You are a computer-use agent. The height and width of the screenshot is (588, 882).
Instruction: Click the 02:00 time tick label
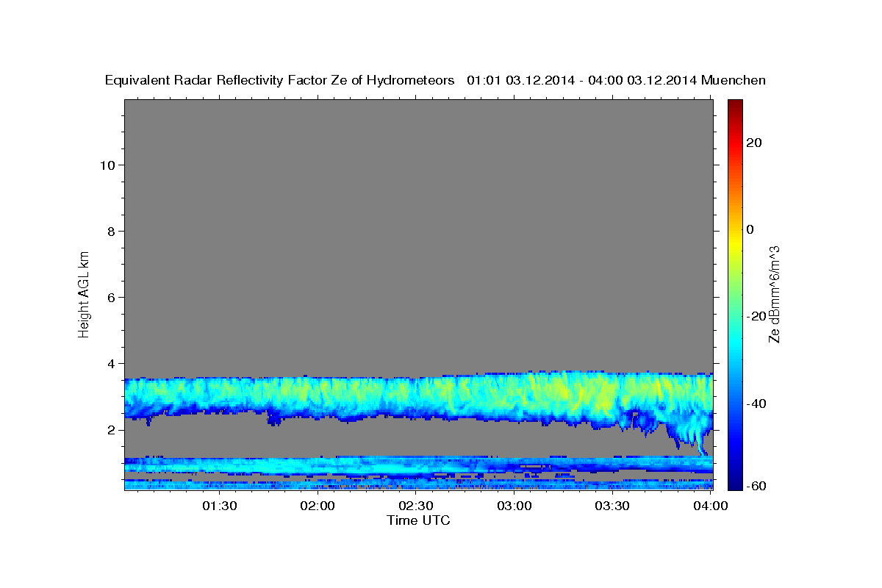click(x=318, y=506)
